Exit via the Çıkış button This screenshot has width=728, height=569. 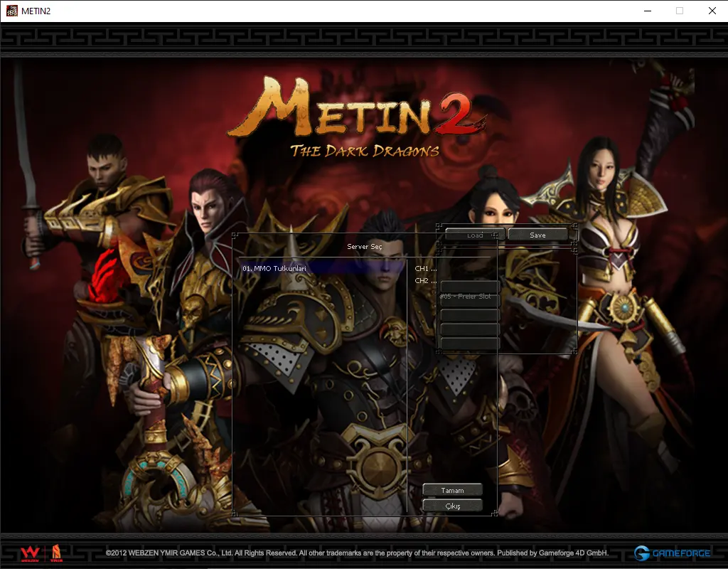click(x=452, y=506)
